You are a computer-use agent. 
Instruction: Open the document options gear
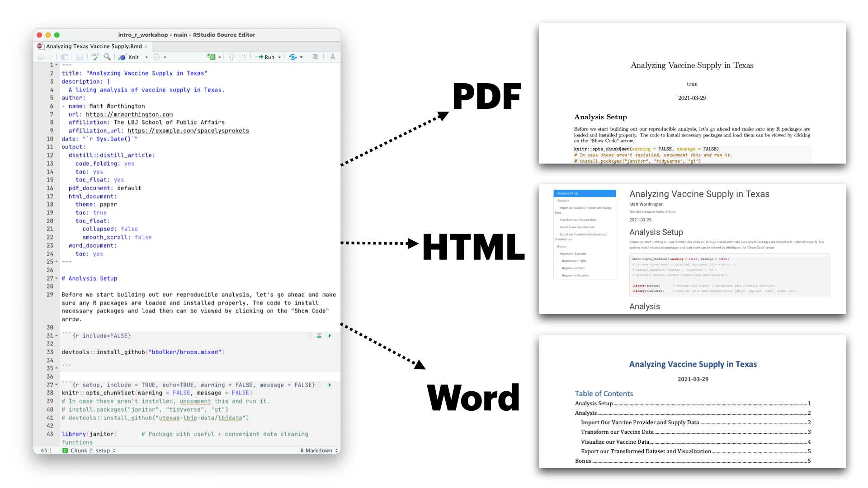(157, 57)
